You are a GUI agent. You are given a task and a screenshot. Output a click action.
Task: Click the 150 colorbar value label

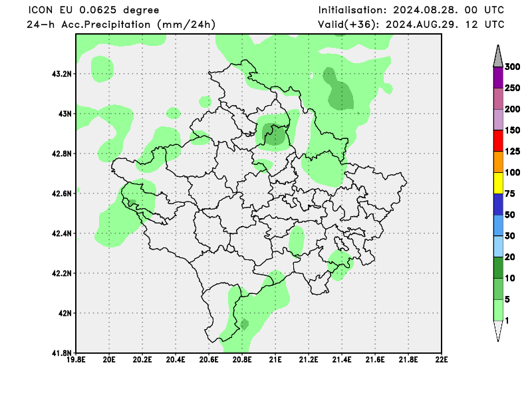[512, 130]
